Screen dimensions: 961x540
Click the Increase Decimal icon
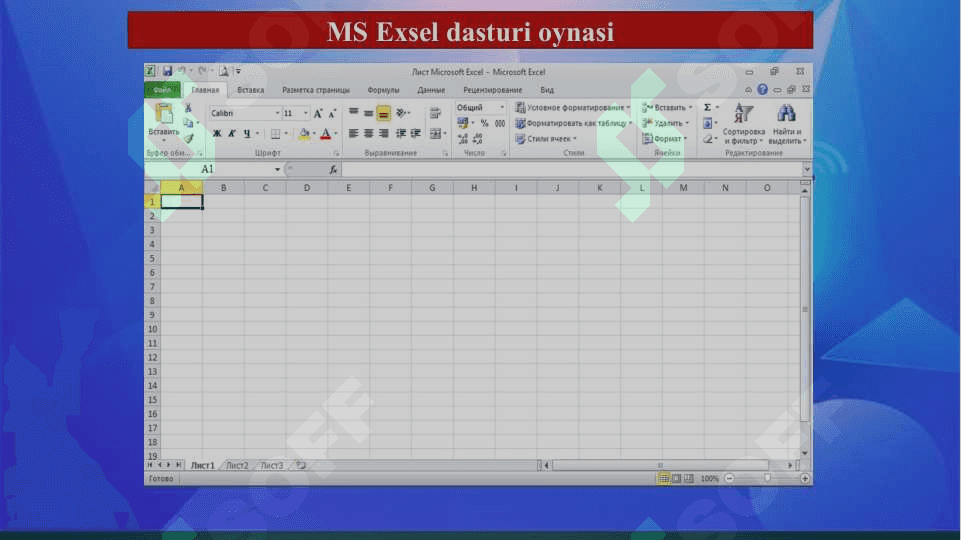point(463,139)
